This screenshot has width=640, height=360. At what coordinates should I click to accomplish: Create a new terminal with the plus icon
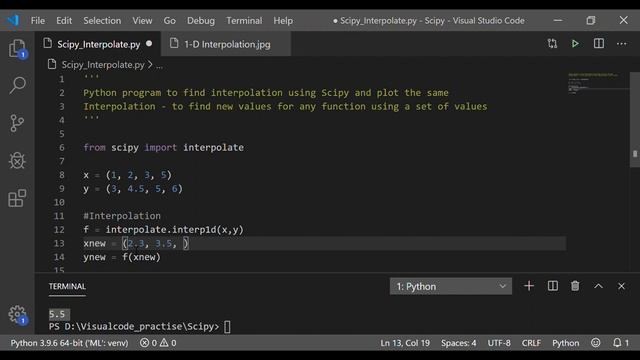coord(529,286)
